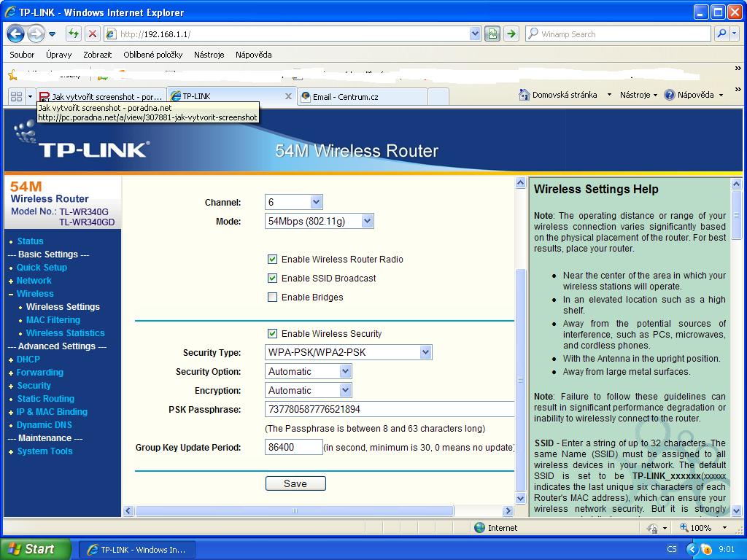This screenshot has height=560, width=747.
Task: Click the Nápověda help question icon
Action: (670, 95)
